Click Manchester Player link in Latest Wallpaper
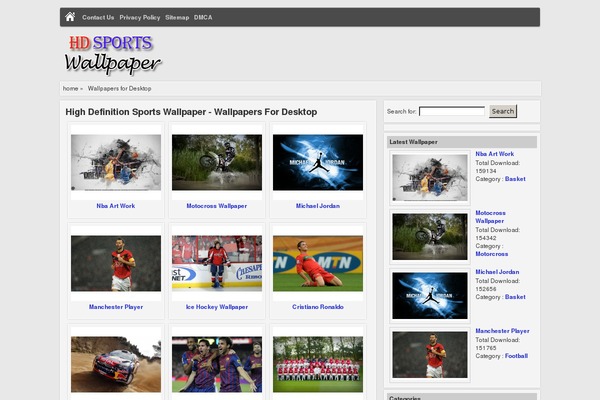This screenshot has width=600, height=400. 502,331
